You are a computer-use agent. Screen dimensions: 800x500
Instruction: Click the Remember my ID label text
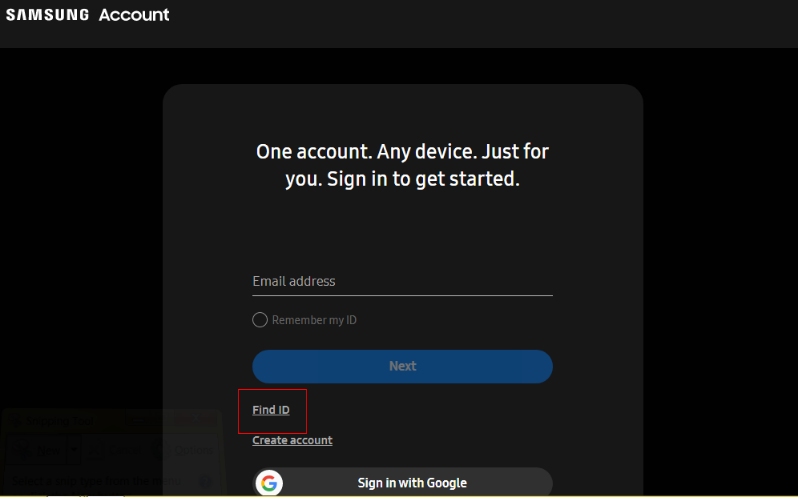(314, 320)
